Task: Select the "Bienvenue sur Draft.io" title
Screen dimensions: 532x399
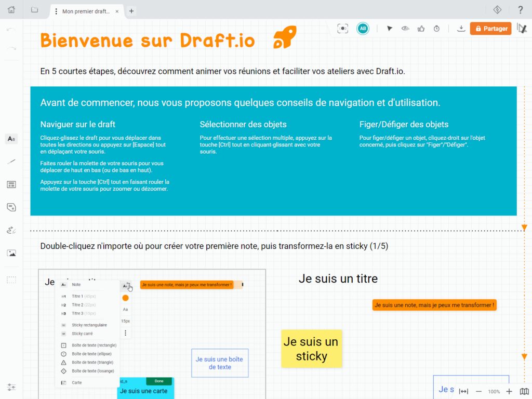Action: [148, 41]
